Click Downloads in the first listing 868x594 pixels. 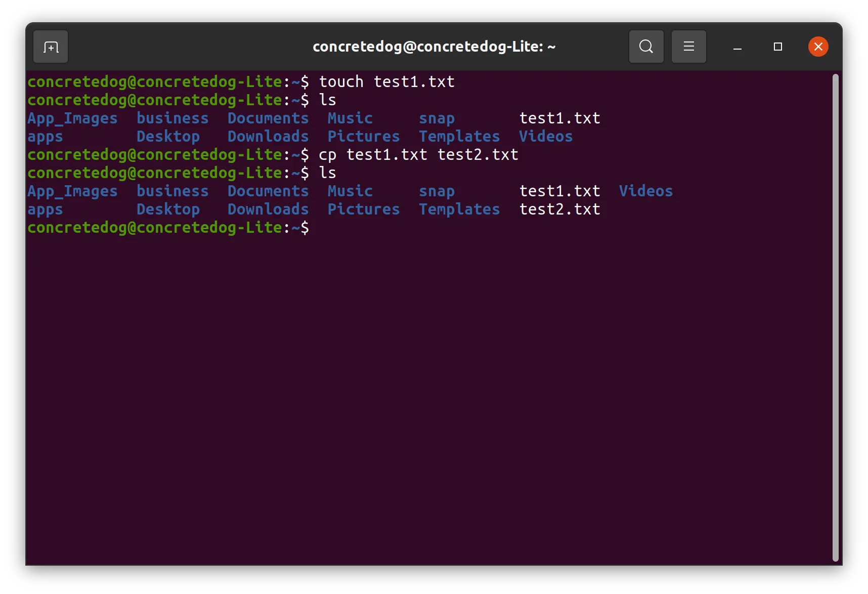tap(268, 137)
